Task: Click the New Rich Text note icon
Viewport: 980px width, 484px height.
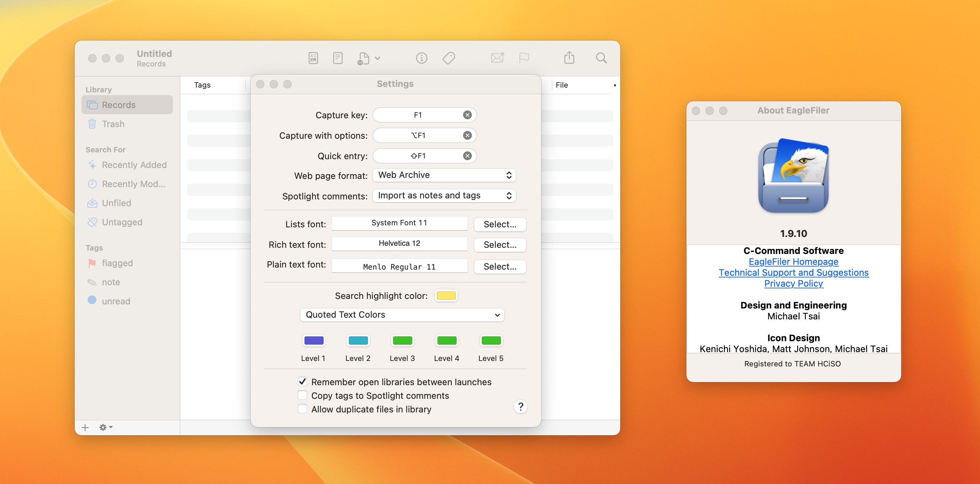Action: (313, 58)
